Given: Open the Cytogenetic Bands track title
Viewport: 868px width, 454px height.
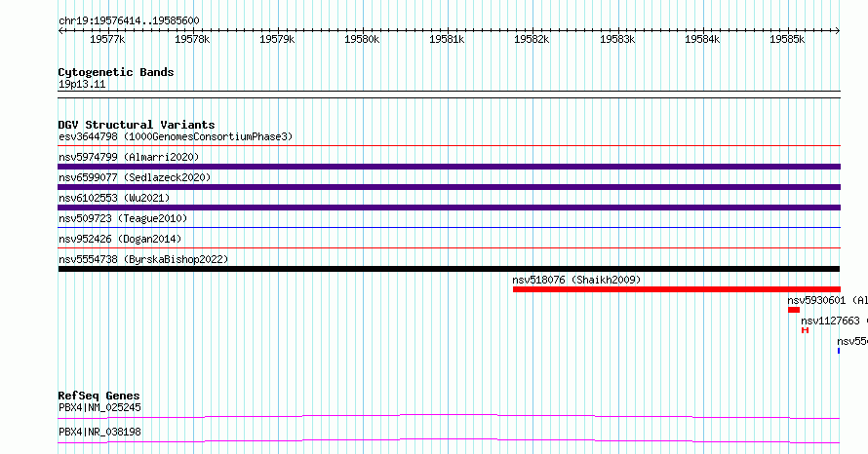Looking at the screenshot, I should pos(116,72).
